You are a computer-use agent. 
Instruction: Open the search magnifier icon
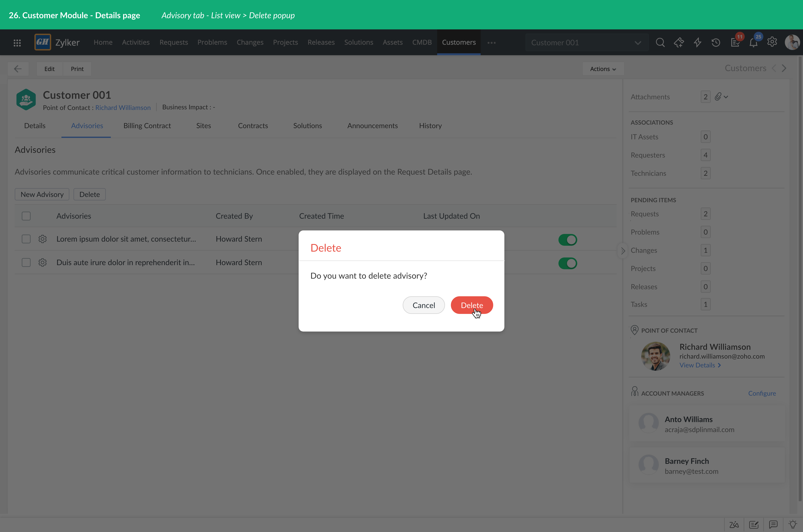660,42
